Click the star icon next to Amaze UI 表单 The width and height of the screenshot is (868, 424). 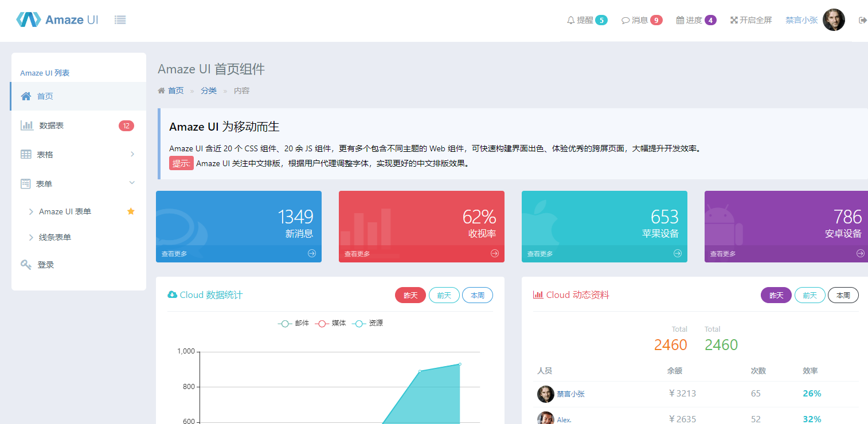point(131,211)
